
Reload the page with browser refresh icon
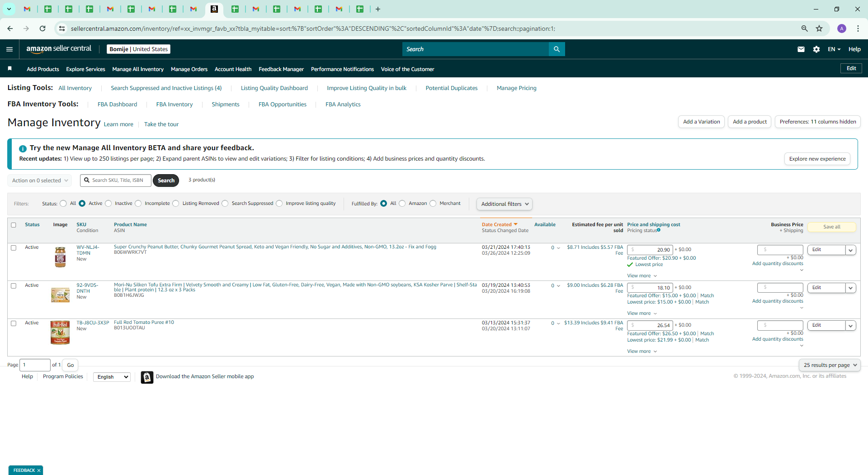coord(42,28)
